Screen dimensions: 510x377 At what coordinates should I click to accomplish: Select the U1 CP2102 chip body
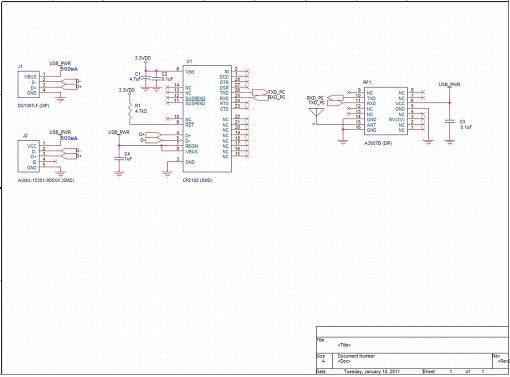207,119
